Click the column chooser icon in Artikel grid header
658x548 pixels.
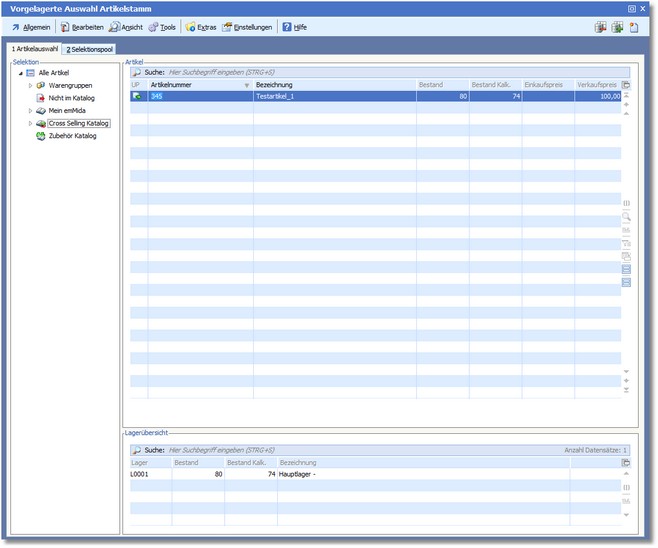tap(627, 85)
